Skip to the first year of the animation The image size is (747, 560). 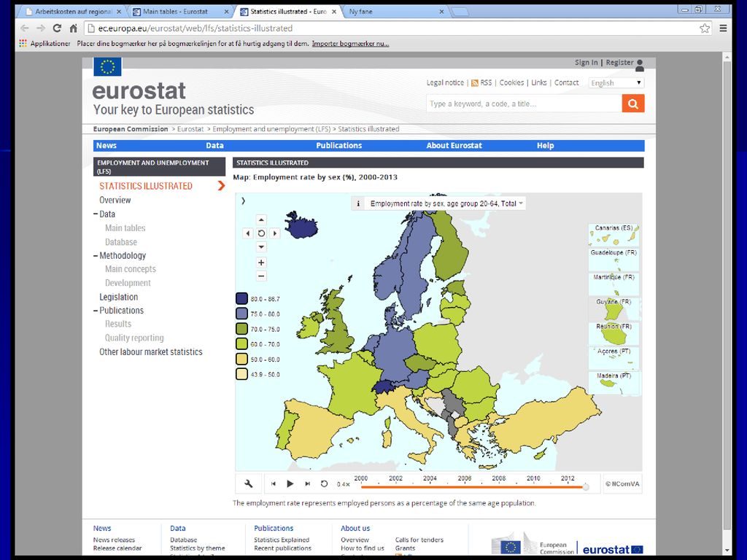[x=274, y=484]
